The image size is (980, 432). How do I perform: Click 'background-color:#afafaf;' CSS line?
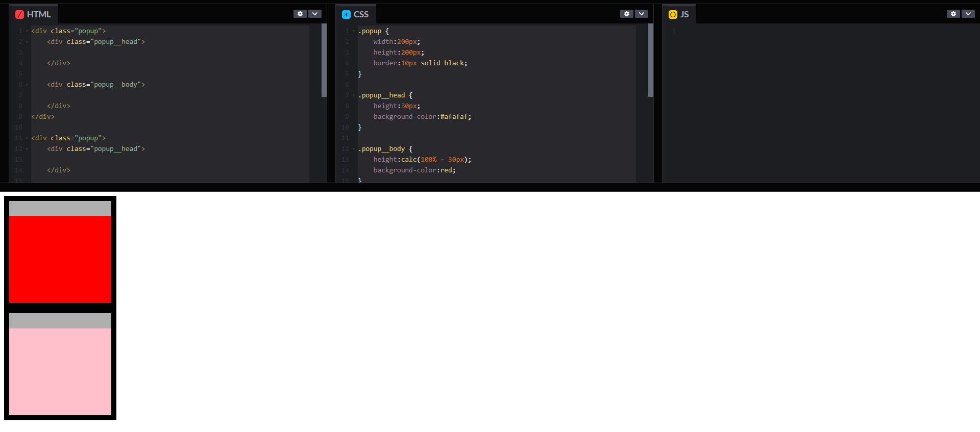pos(422,117)
